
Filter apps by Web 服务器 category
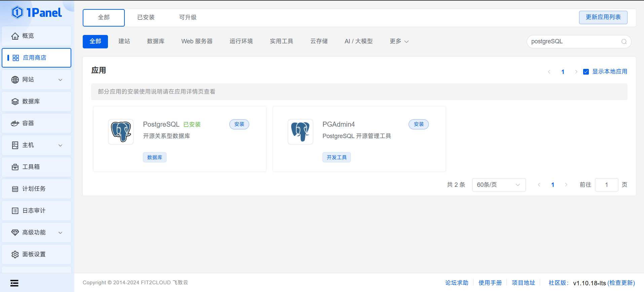(197, 41)
